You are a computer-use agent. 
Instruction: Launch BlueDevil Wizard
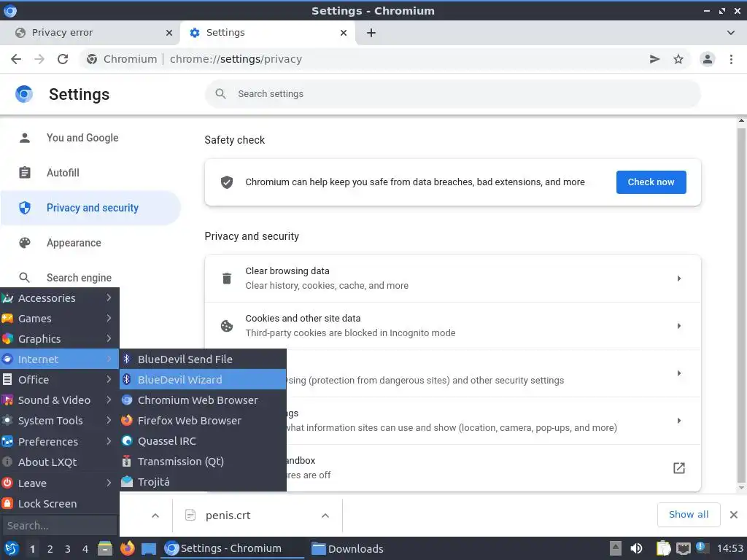203,379
